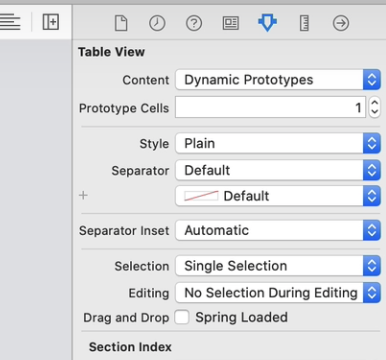Viewport: 386px width, 360px height.
Task: Open the Quick Help inspector
Action: [194, 23]
